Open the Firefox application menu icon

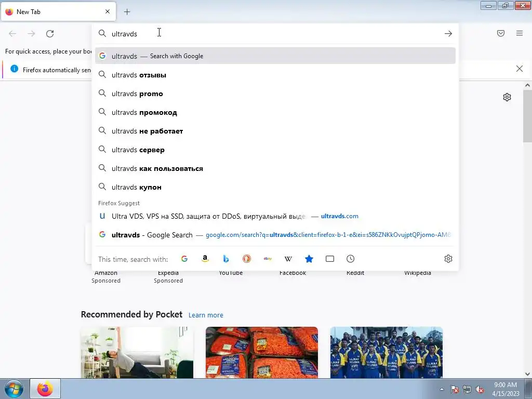[520, 33]
